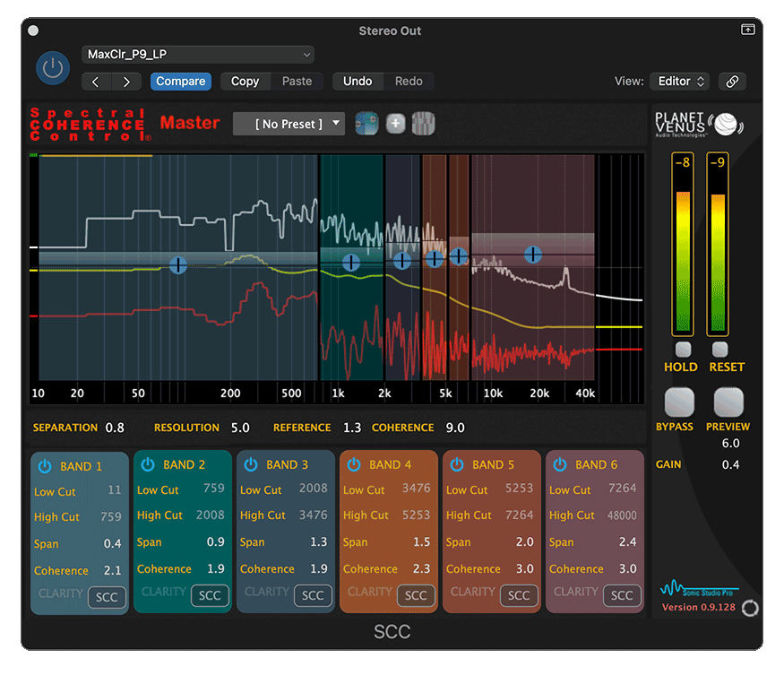Toggle Band 1 power icon
This screenshot has width=784, height=675.
(x=45, y=466)
